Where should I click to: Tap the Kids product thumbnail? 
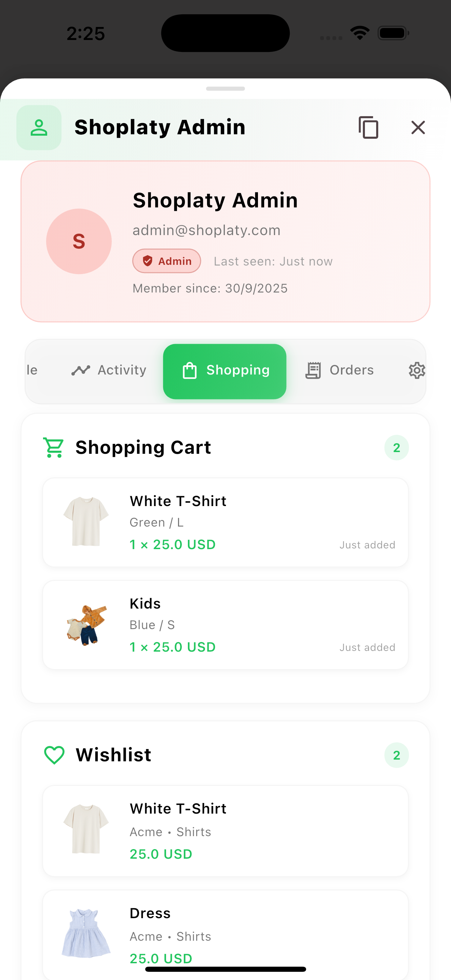click(86, 625)
